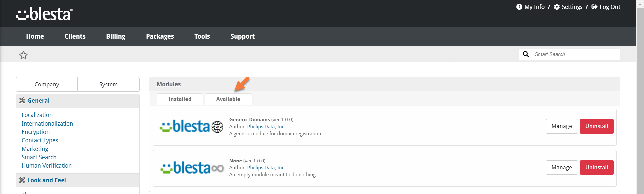Click the Blesta logo in header
The height and width of the screenshot is (194, 644).
(x=44, y=14)
